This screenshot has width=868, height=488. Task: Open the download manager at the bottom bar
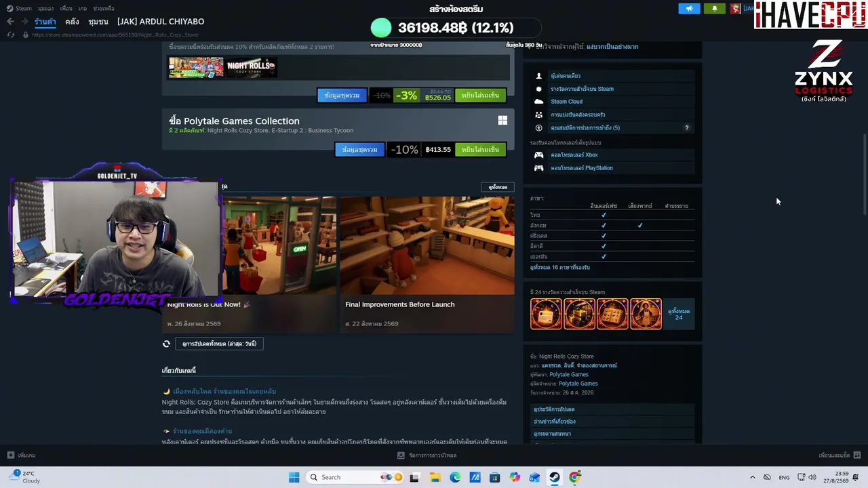(427, 455)
